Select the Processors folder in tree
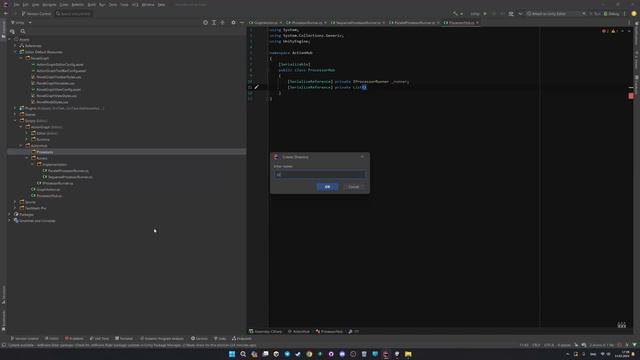 [x=127, y=152]
